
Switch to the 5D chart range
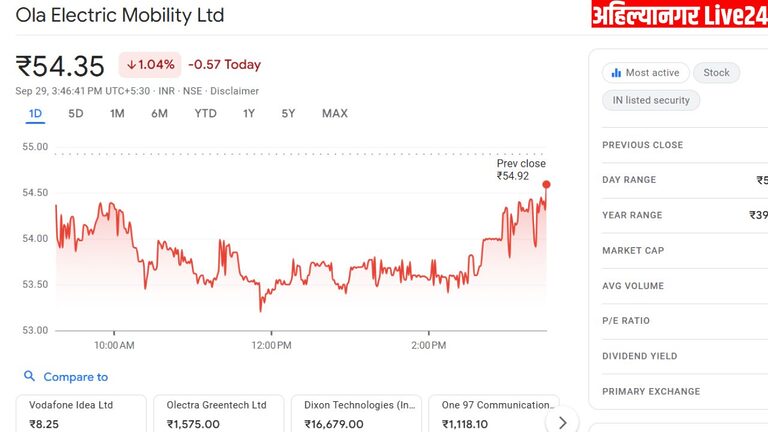pyautogui.click(x=76, y=113)
